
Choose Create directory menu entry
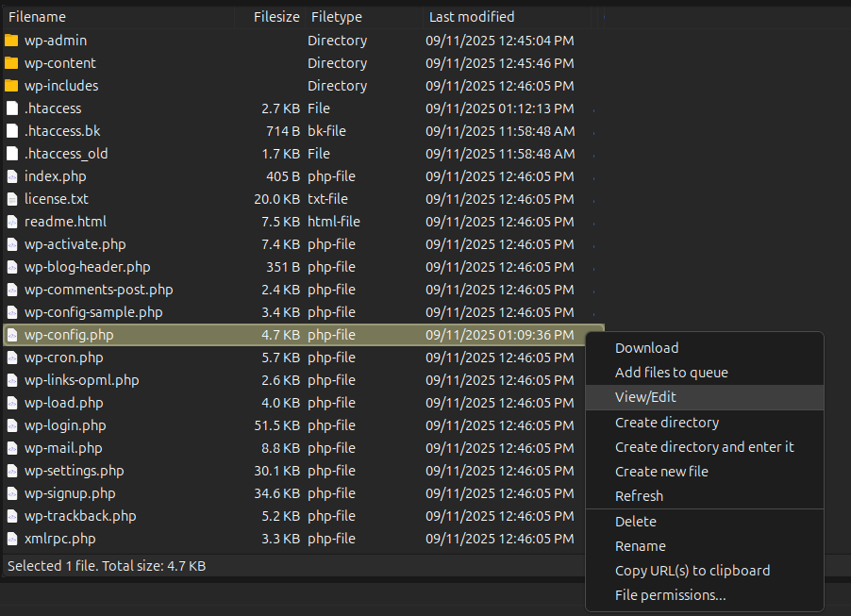(705, 423)
